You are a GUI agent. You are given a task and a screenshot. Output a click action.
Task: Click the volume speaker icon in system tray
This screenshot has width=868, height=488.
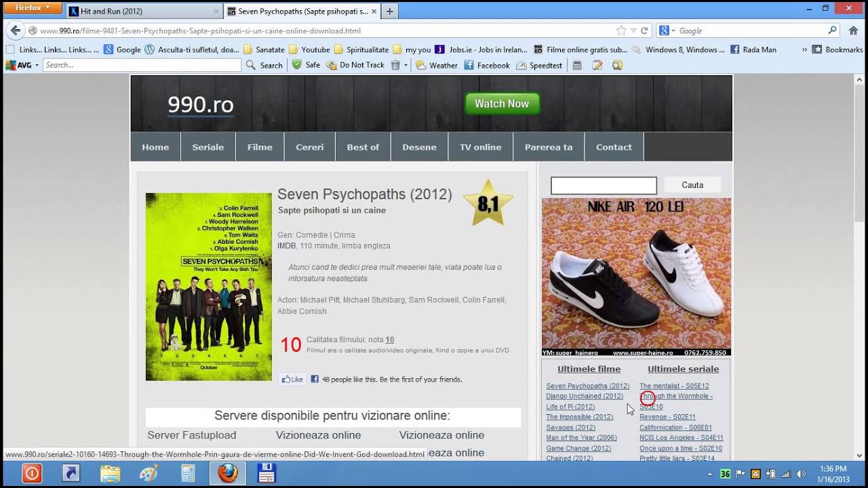click(x=800, y=474)
